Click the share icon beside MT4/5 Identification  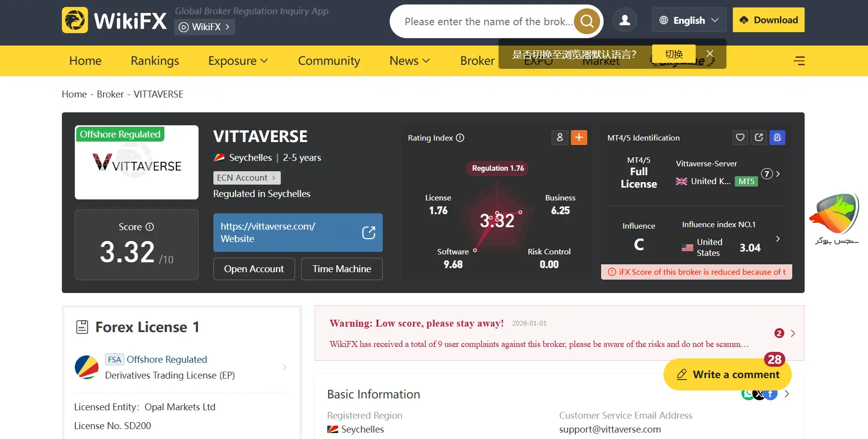click(759, 138)
